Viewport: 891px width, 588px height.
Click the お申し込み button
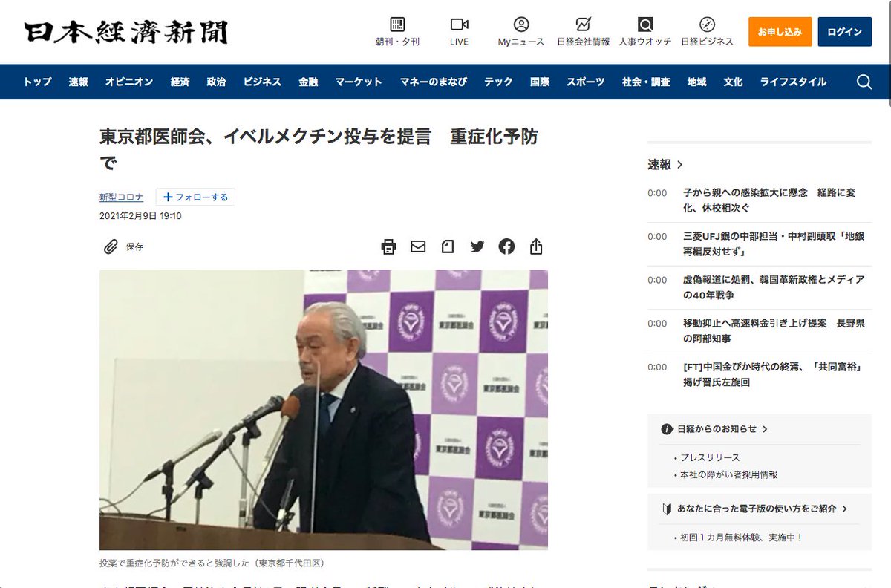pyautogui.click(x=780, y=32)
